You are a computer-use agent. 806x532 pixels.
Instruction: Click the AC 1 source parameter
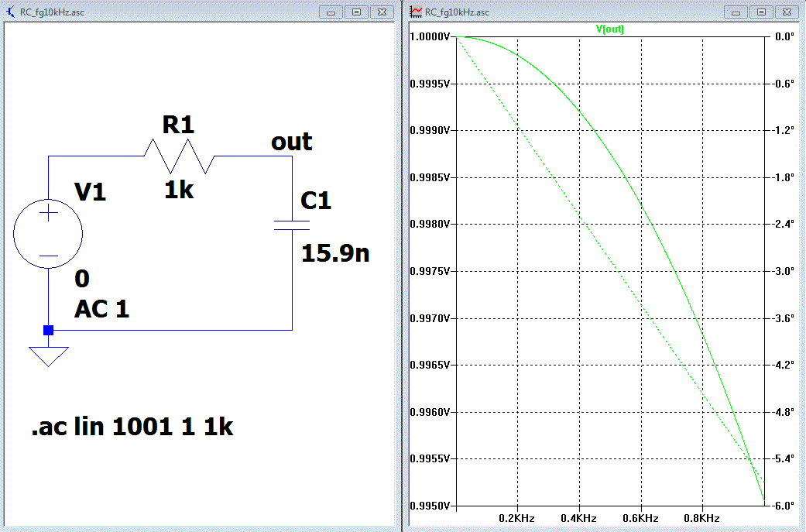coord(101,309)
